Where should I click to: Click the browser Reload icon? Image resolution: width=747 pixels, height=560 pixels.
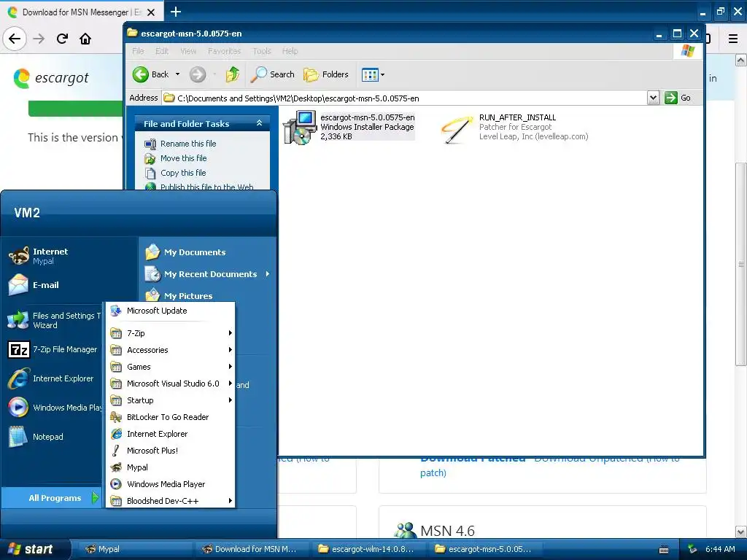click(x=62, y=39)
